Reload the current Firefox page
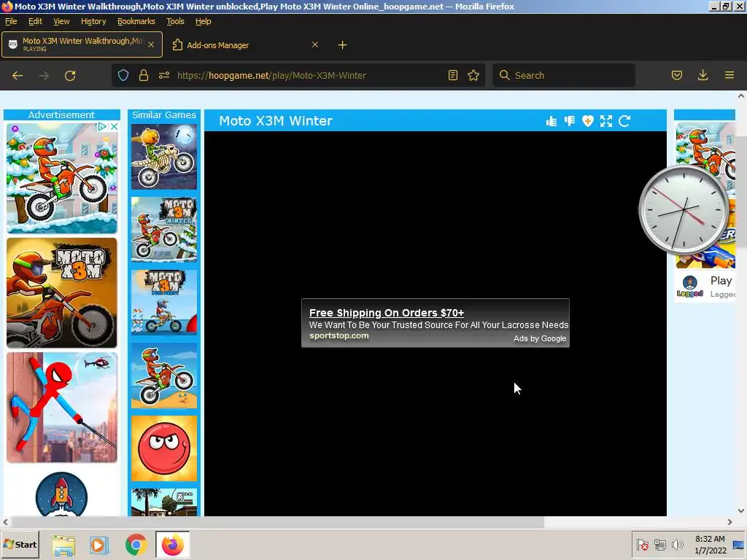 [70, 76]
